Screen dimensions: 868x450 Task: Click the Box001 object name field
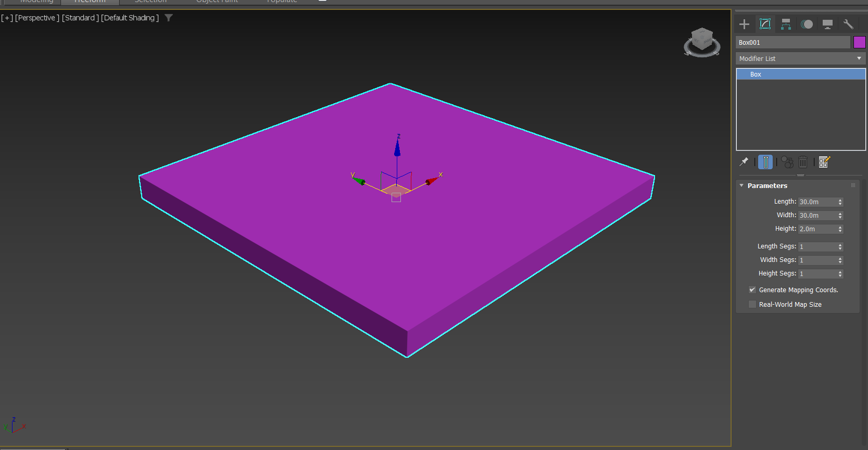(x=793, y=42)
